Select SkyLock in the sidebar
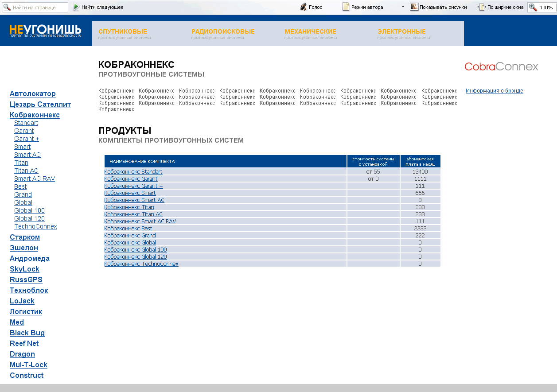This screenshot has height=392, width=557. tap(24, 269)
